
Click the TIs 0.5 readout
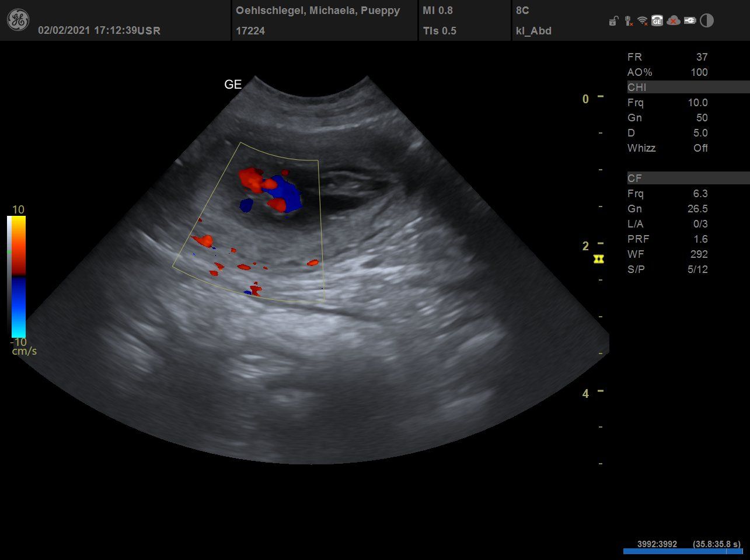pos(439,31)
